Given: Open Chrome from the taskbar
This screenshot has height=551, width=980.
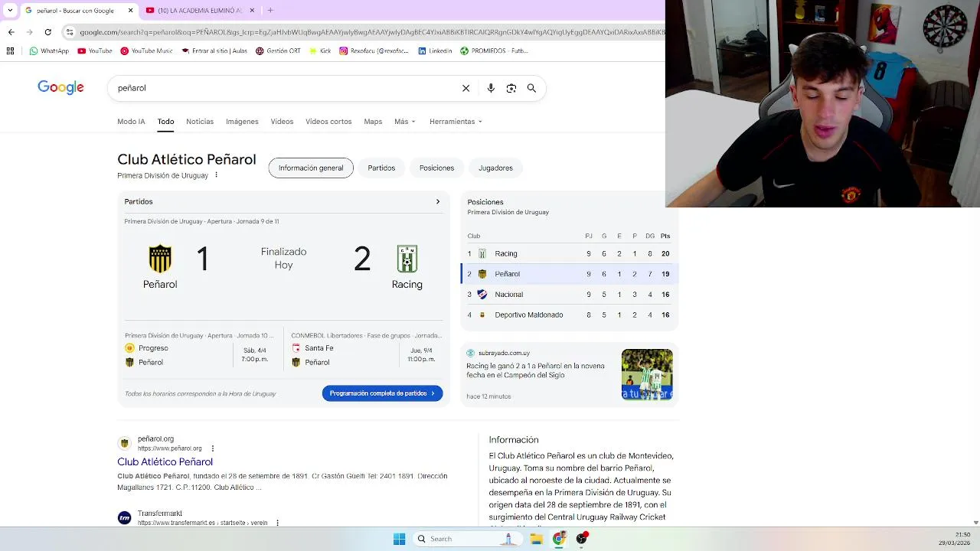Looking at the screenshot, I should pos(559,539).
